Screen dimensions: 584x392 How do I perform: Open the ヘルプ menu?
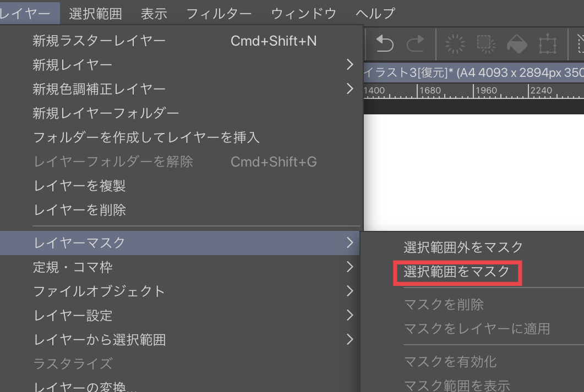(x=375, y=13)
